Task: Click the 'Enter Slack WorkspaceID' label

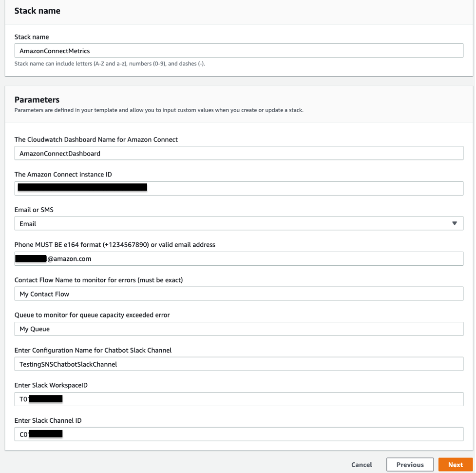Action: [x=51, y=385]
